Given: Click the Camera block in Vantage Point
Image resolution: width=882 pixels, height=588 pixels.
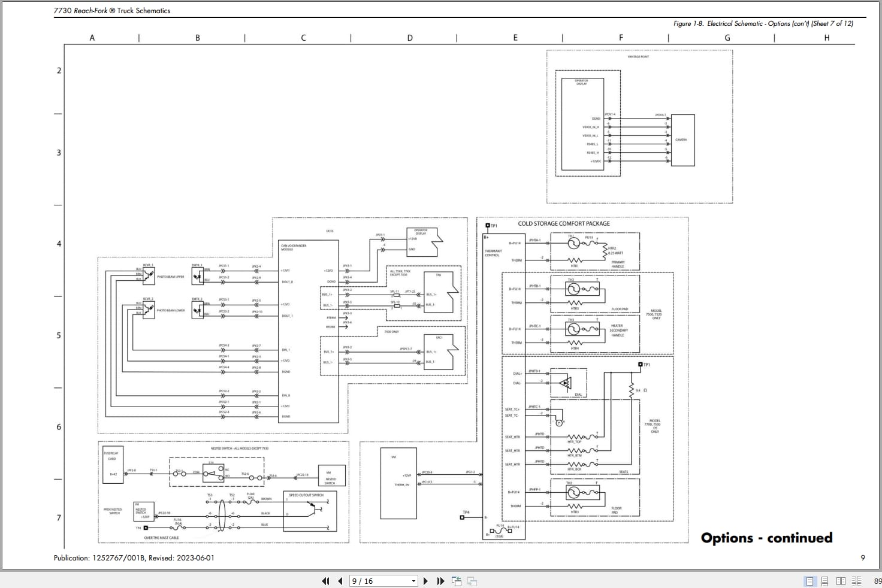Looking at the screenshot, I should click(x=682, y=140).
